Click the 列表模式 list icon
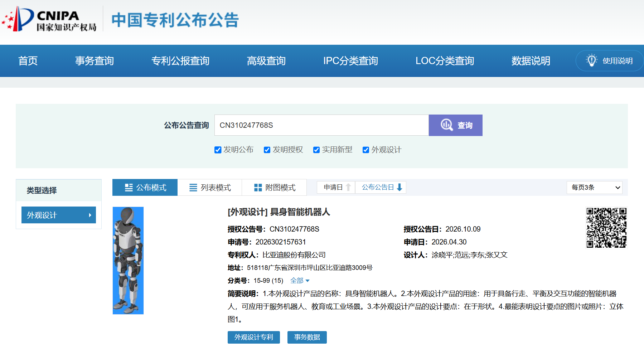This screenshot has width=644, height=349. point(193,188)
